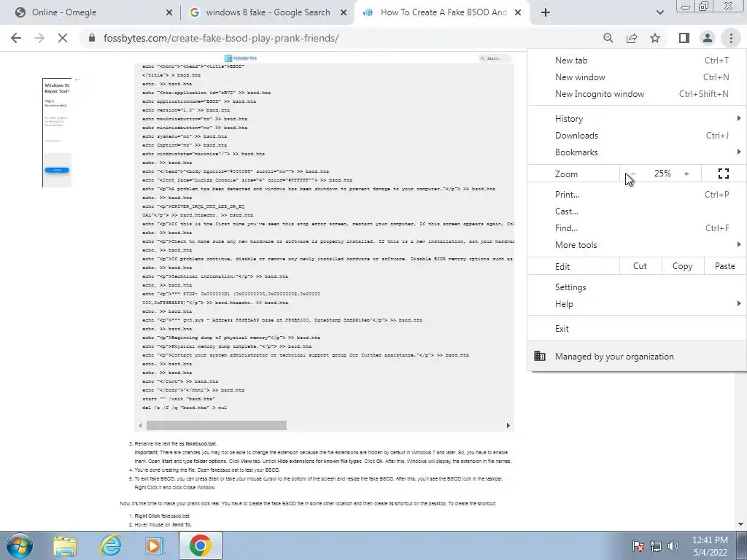The width and height of the screenshot is (747, 560).
Task: View site information via the lock icon
Action: click(x=92, y=38)
